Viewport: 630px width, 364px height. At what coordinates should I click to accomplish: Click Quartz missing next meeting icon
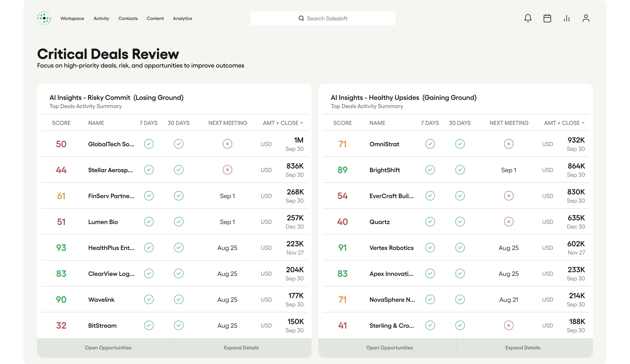coord(509,222)
